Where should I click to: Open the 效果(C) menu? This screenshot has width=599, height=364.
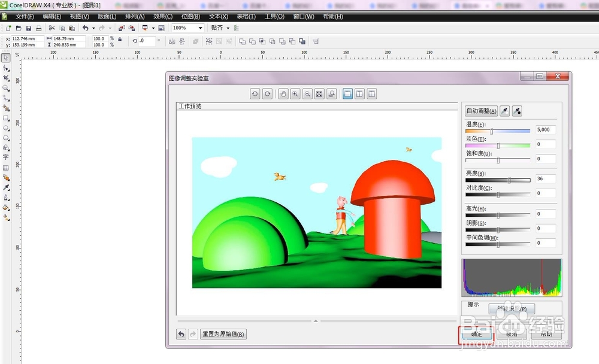coord(163,16)
